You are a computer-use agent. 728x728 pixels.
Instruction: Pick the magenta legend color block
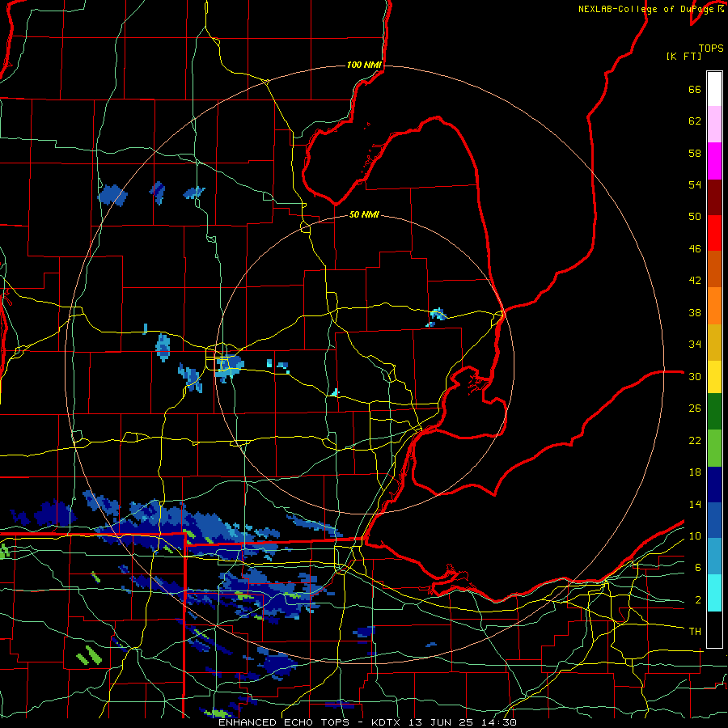(x=714, y=161)
